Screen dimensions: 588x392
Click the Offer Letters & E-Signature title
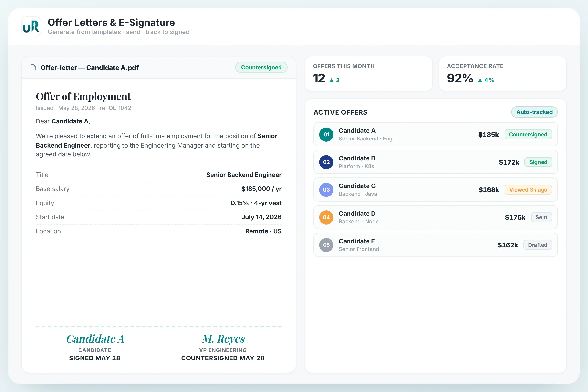111,23
